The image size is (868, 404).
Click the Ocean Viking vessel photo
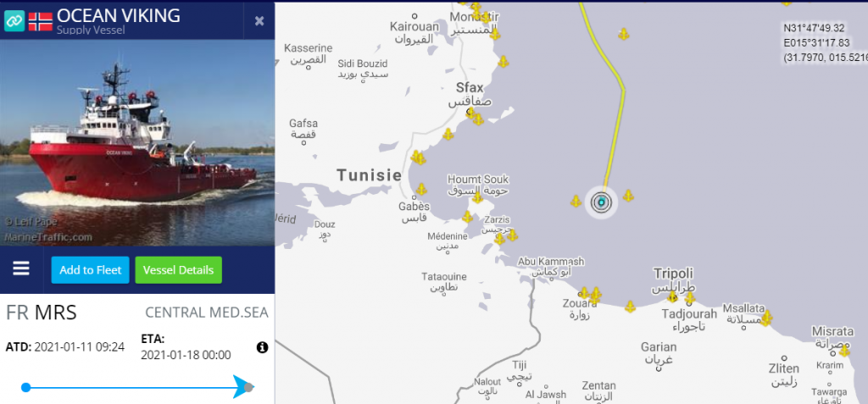137,143
